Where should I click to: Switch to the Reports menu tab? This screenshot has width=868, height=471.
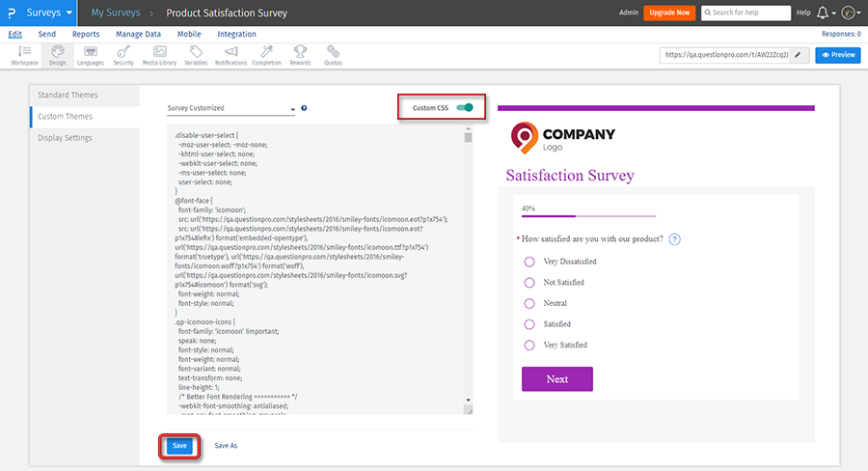pos(86,34)
